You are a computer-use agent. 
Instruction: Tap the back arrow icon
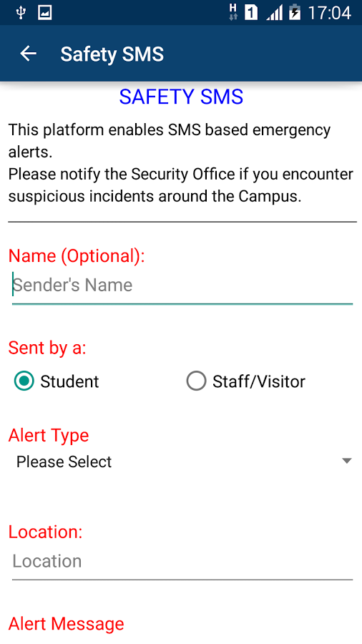click(x=29, y=54)
